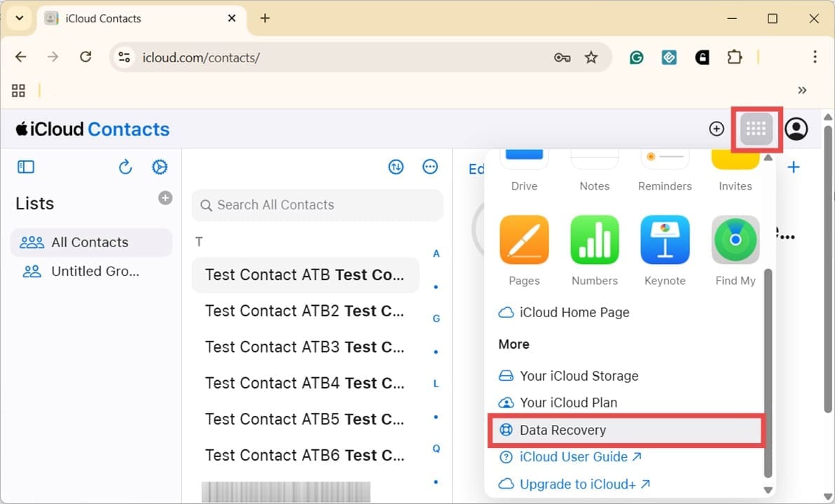Click the teal diamond extension icon
This screenshot has height=504, width=835.
669,57
